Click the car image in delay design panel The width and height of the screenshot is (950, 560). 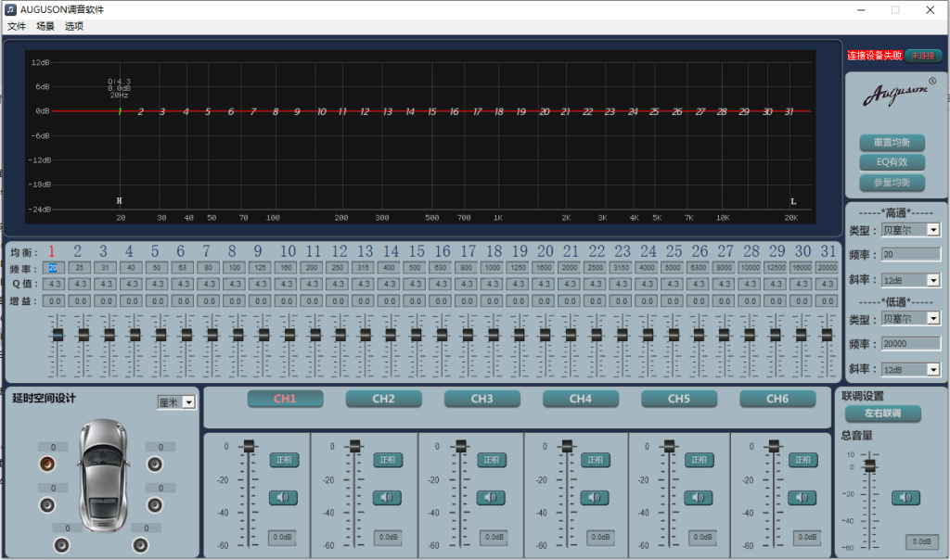pos(103,476)
